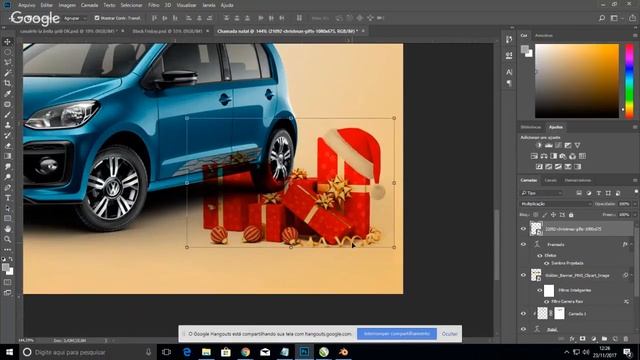640x360 pixels.
Task: Open the Tipo layer filter dropdown
Action: pos(542,193)
